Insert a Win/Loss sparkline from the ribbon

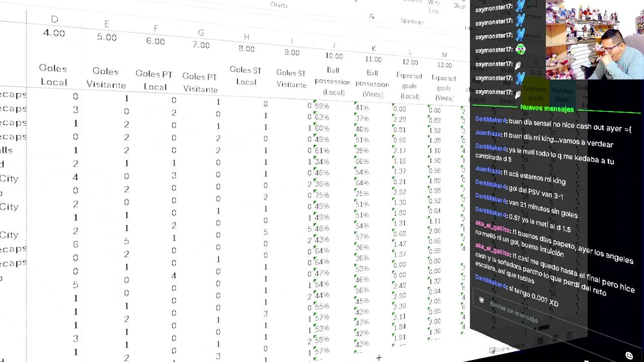tap(434, 7)
